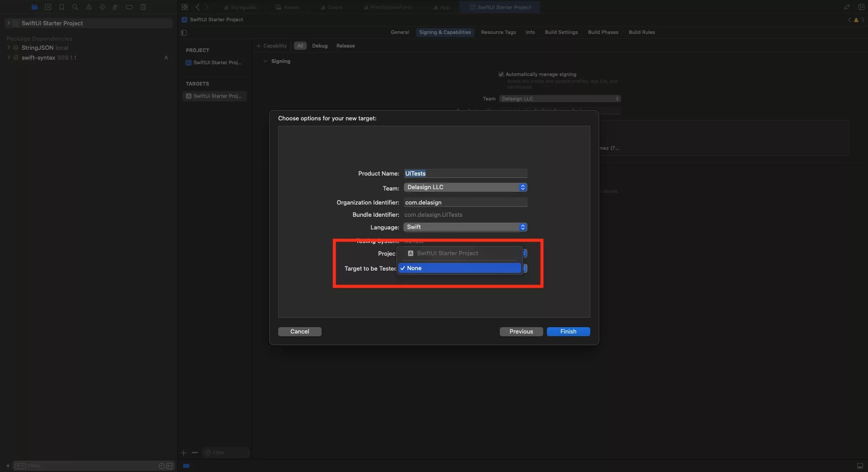Switch to the Resource Tags tab

[498, 32]
